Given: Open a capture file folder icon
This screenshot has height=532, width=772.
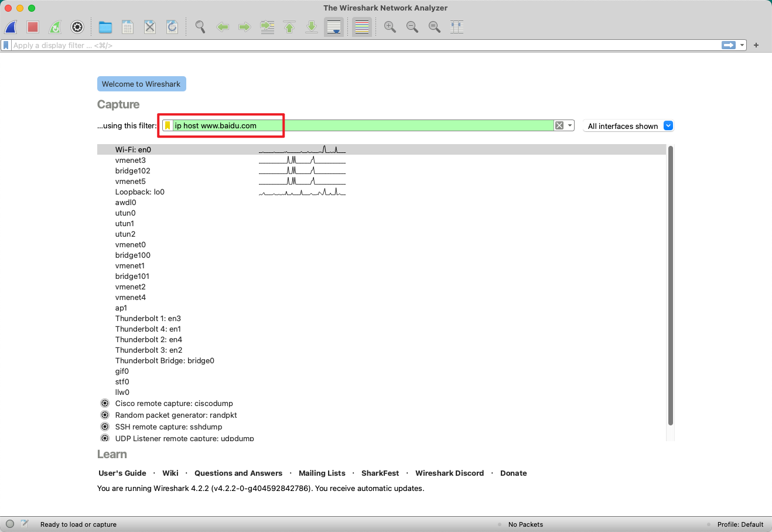Looking at the screenshot, I should [105, 27].
